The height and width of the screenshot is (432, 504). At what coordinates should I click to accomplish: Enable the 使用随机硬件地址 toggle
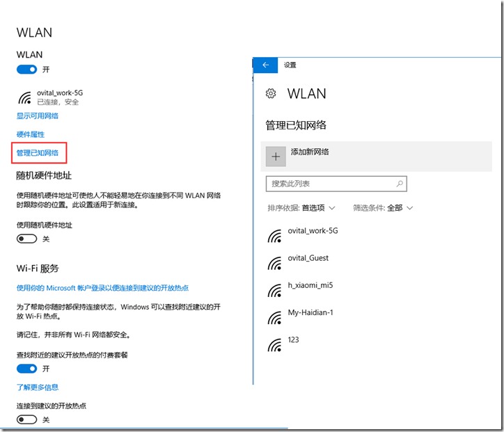tap(26, 239)
